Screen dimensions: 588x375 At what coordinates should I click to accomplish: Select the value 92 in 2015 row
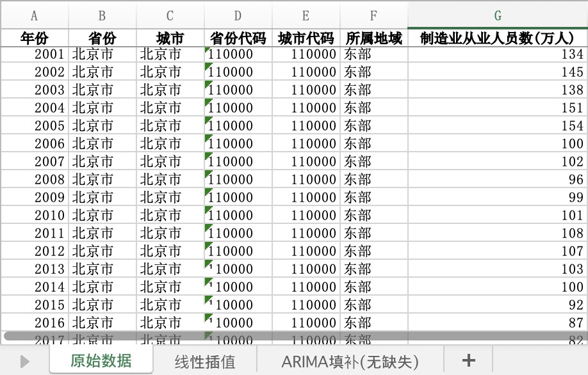(498, 305)
